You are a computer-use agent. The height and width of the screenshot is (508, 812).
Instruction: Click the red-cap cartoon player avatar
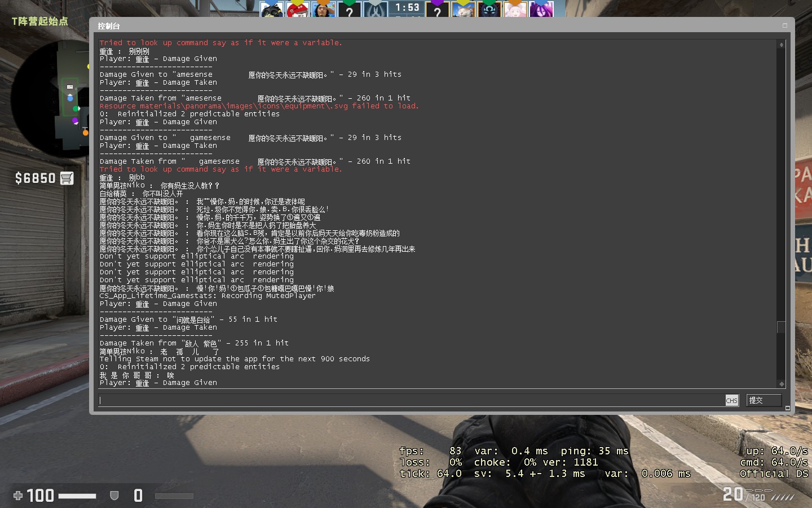(297, 9)
